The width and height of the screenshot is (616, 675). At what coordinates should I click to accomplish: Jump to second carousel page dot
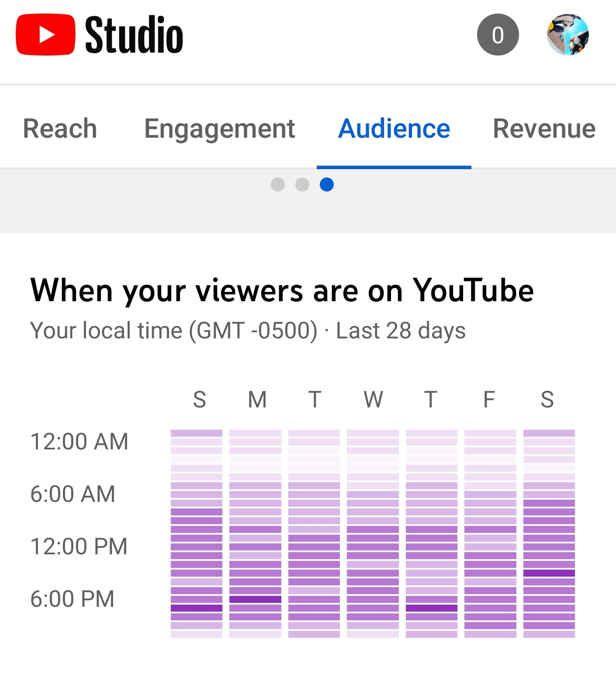click(302, 184)
